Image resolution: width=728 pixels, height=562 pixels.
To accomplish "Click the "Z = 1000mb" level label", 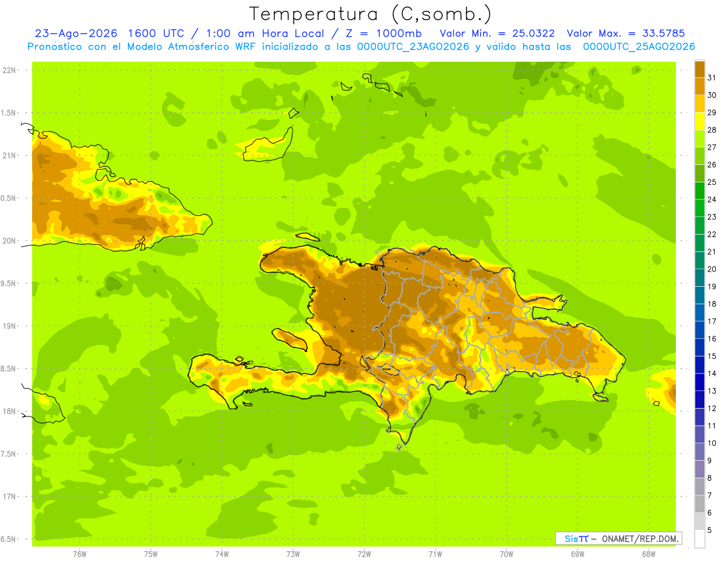I will [383, 33].
